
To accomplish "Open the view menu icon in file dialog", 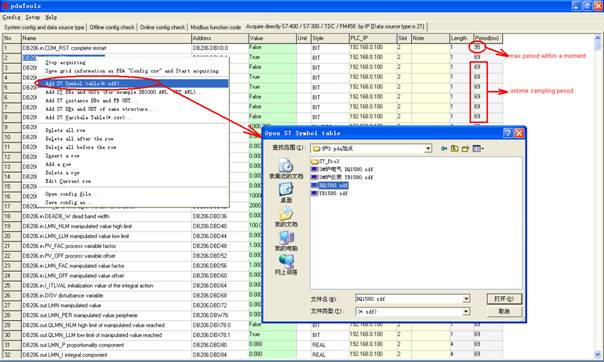I will click(478, 148).
